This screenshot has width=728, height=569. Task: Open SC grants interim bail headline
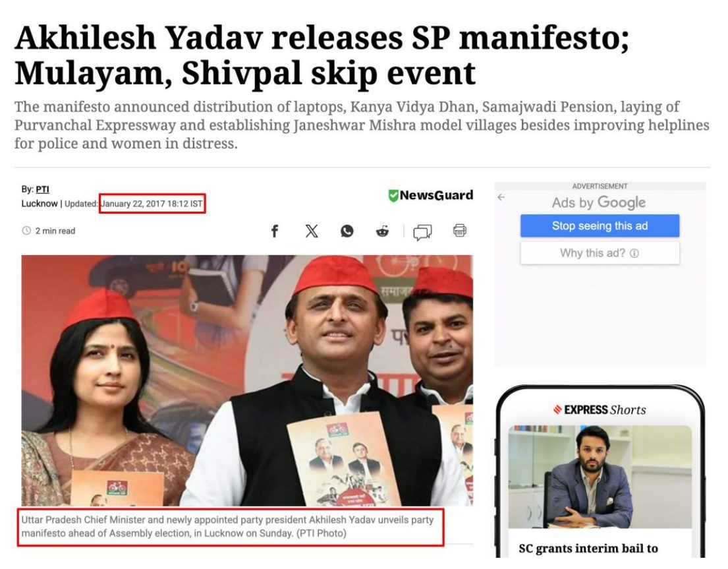coord(588,549)
